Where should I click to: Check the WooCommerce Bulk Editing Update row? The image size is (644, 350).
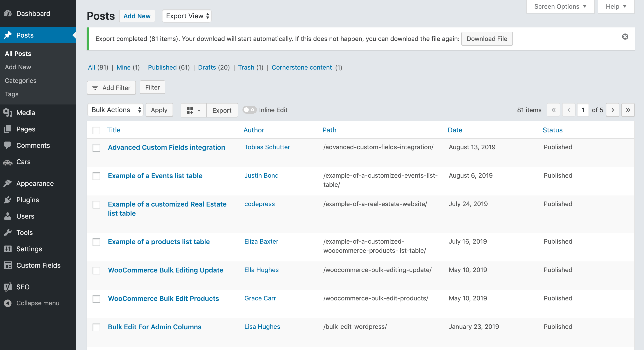[96, 270]
